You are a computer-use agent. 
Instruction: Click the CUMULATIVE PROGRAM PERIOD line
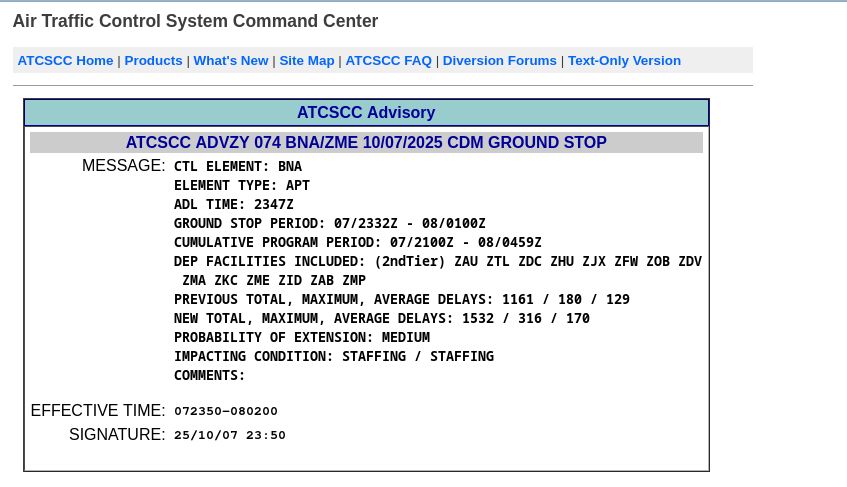(358, 242)
